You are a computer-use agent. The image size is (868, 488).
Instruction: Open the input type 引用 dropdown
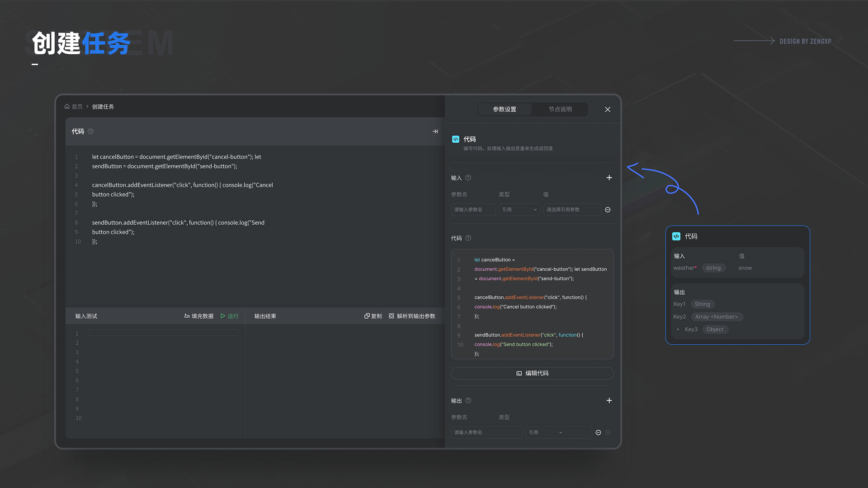pyautogui.click(x=519, y=210)
